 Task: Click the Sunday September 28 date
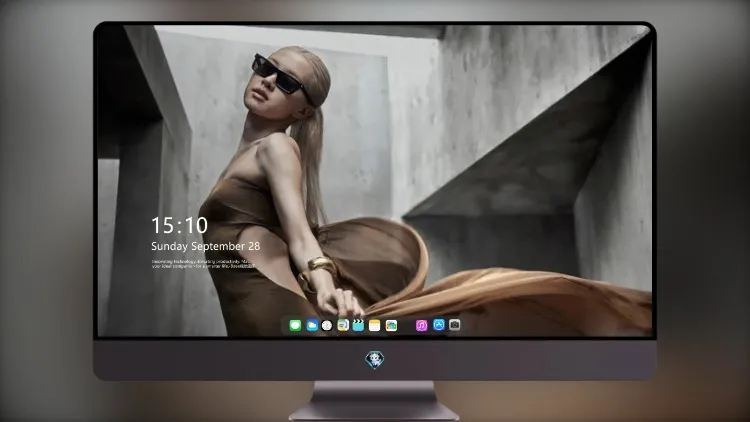(206, 246)
